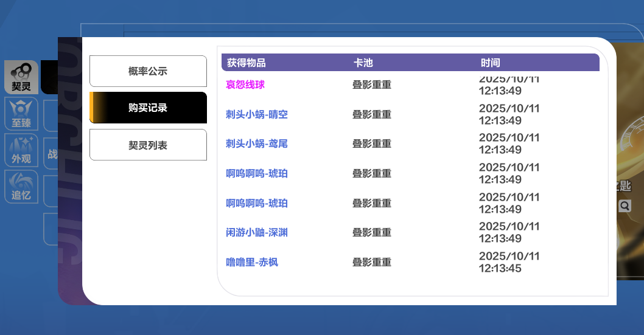
Task: Click the 获得物品 column header
Action: (x=246, y=63)
